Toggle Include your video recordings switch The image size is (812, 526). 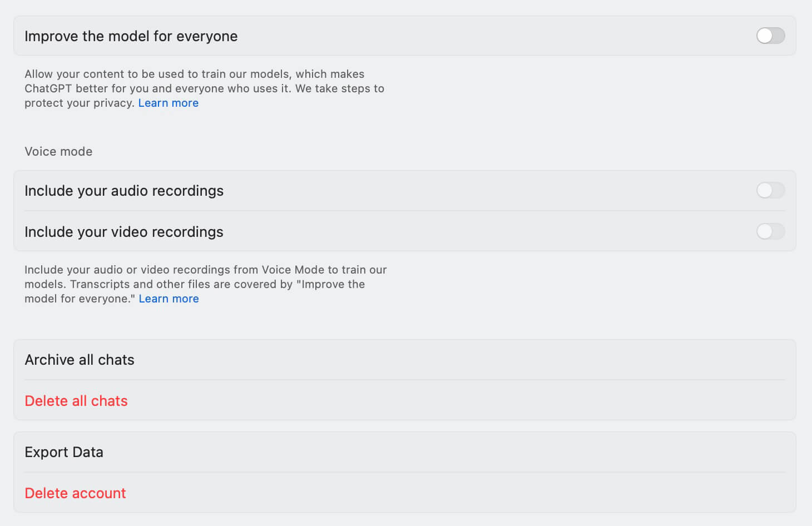coord(770,232)
